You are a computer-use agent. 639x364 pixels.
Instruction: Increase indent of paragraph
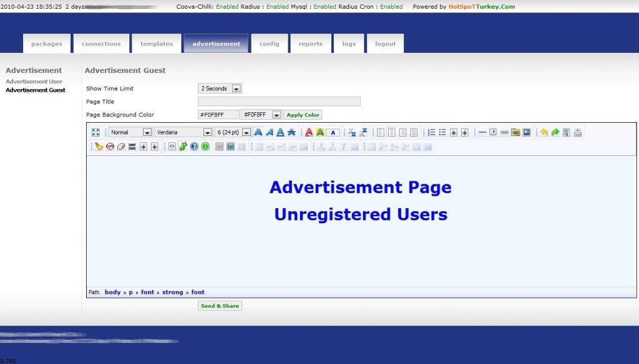(x=464, y=132)
